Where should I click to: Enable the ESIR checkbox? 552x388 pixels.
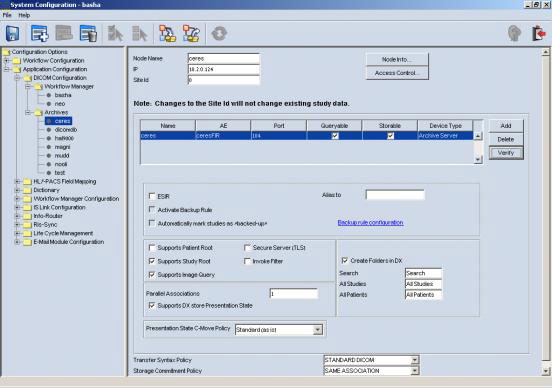click(x=152, y=196)
